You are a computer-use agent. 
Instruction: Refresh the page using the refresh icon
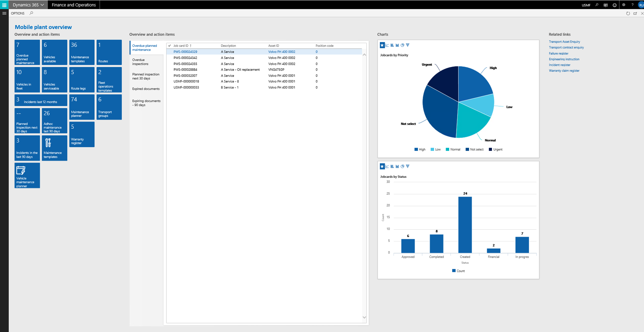pos(628,13)
